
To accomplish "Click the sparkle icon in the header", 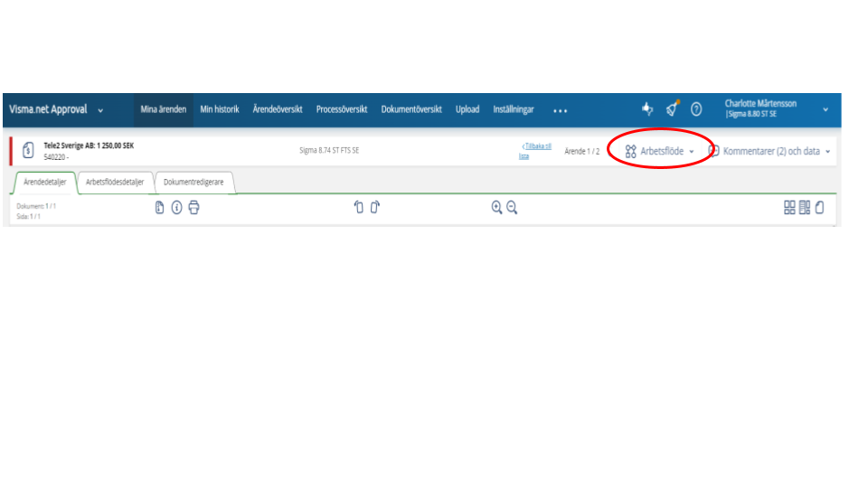I will (647, 109).
